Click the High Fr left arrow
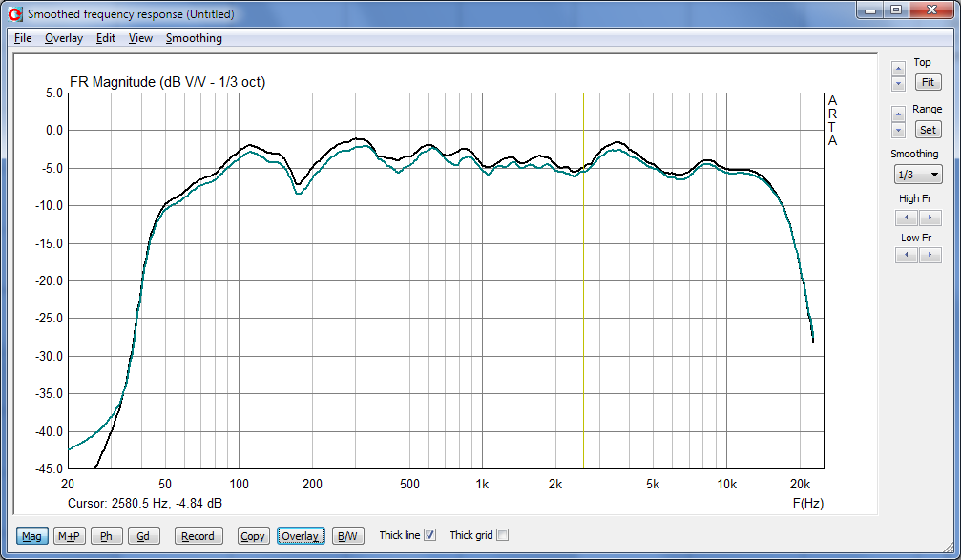 tap(907, 218)
